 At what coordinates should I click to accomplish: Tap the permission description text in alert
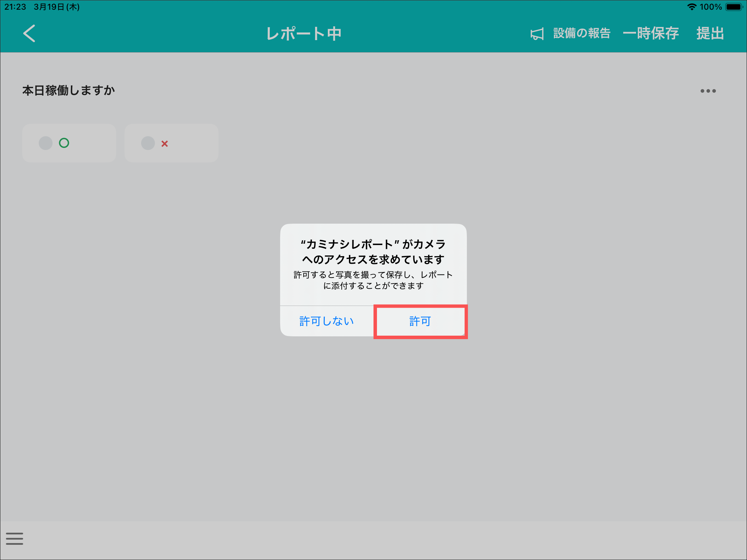(373, 280)
